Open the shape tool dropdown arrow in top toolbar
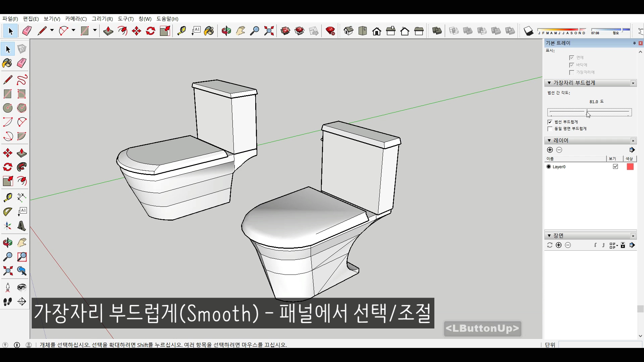The image size is (644, 362). (95, 31)
